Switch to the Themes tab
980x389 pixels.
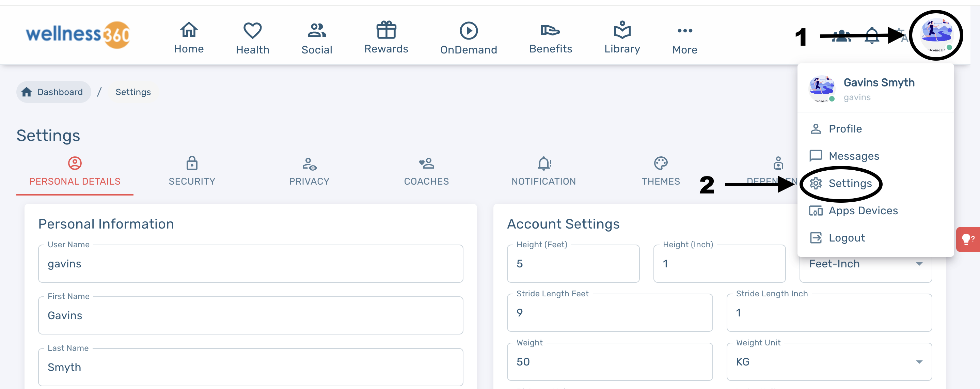click(661, 172)
